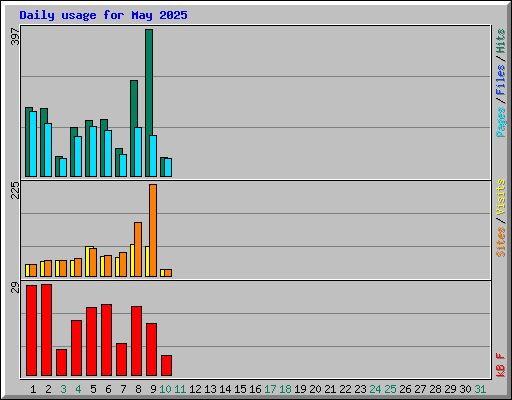Screen dimensions: 512x400
Task: Click the red KB bar for day 3
Action: click(x=62, y=362)
